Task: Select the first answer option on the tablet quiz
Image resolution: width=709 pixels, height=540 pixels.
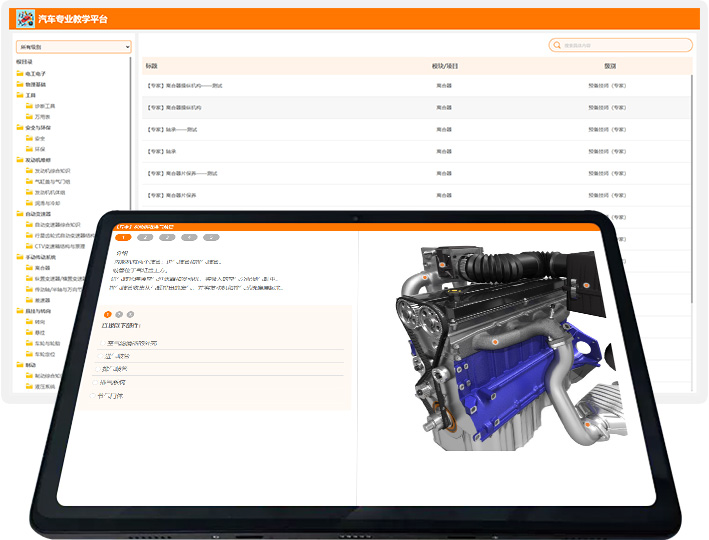Action: [x=104, y=343]
